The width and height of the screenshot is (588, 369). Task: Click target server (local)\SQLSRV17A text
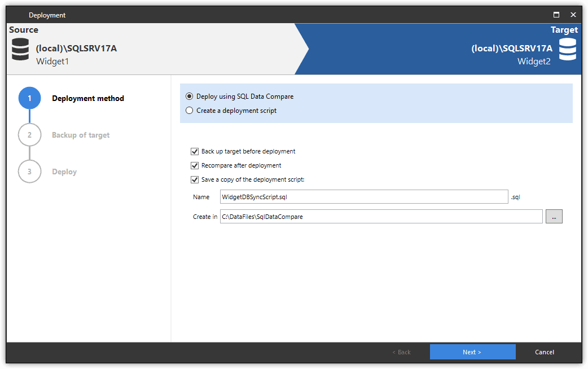pyautogui.click(x=512, y=49)
